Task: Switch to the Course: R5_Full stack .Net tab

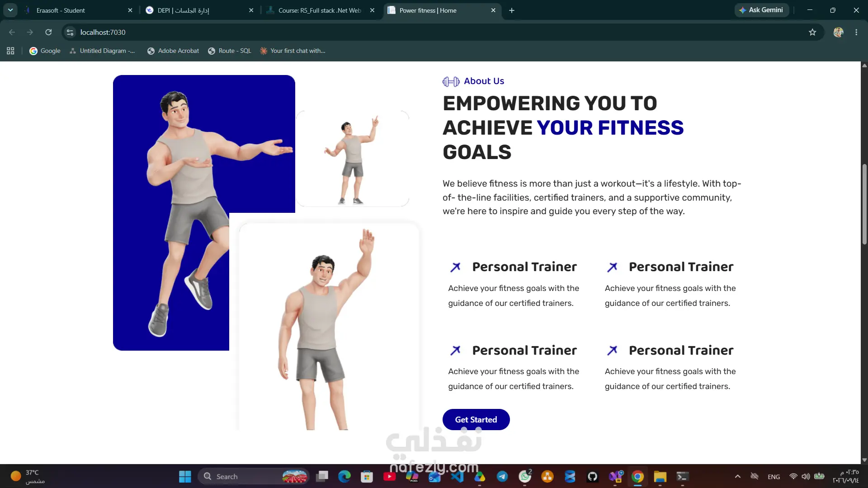Action: [x=321, y=10]
